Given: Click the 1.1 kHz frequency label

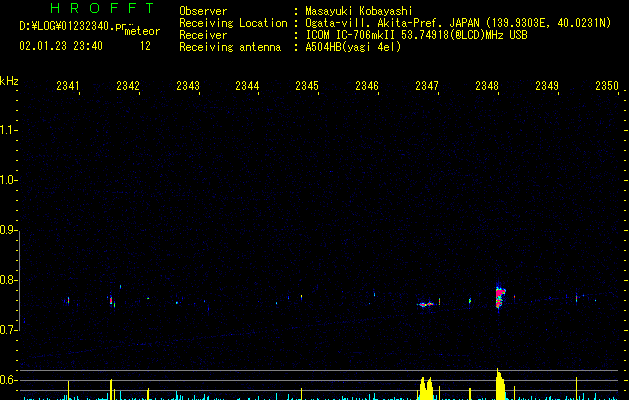Looking at the screenshot, I should (8, 130).
